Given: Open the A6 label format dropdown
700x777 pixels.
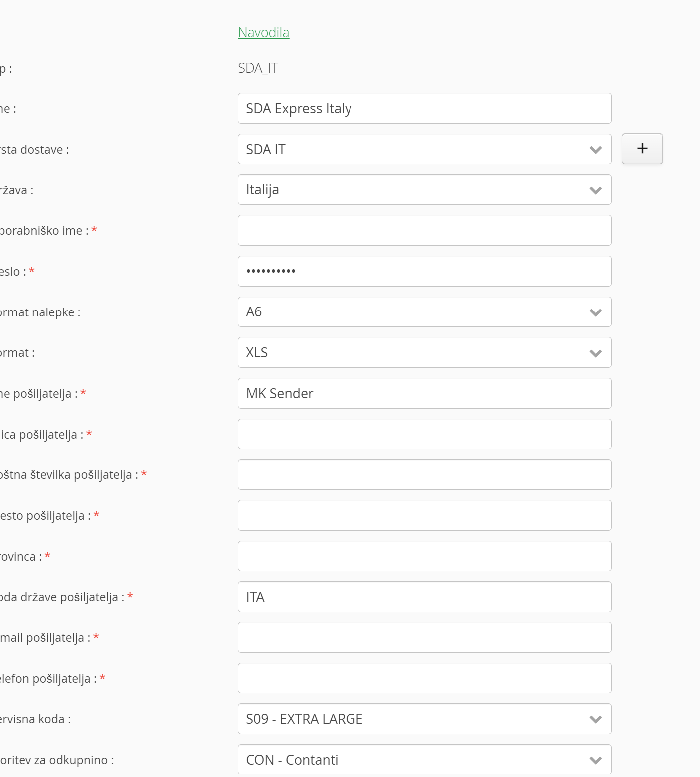Looking at the screenshot, I should (425, 312).
